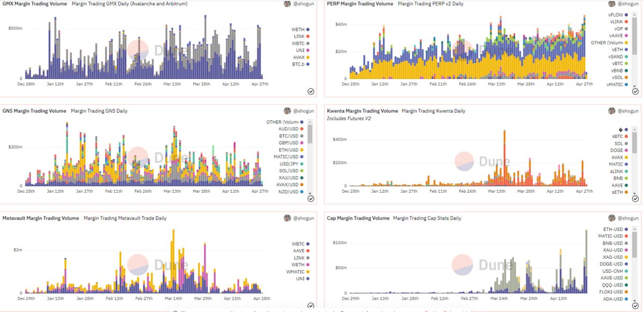The width and height of the screenshot is (644, 312).
Task: Click the @shogun avatar on GMX chart
Action: pos(288,4)
